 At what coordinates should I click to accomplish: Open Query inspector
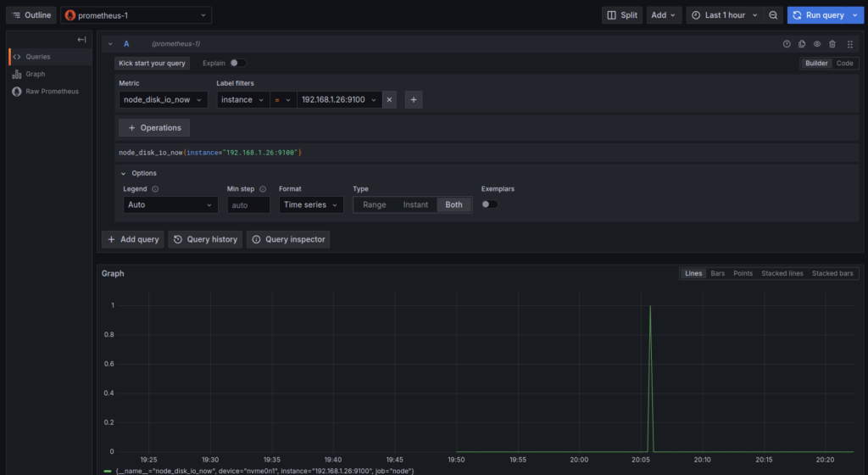288,239
